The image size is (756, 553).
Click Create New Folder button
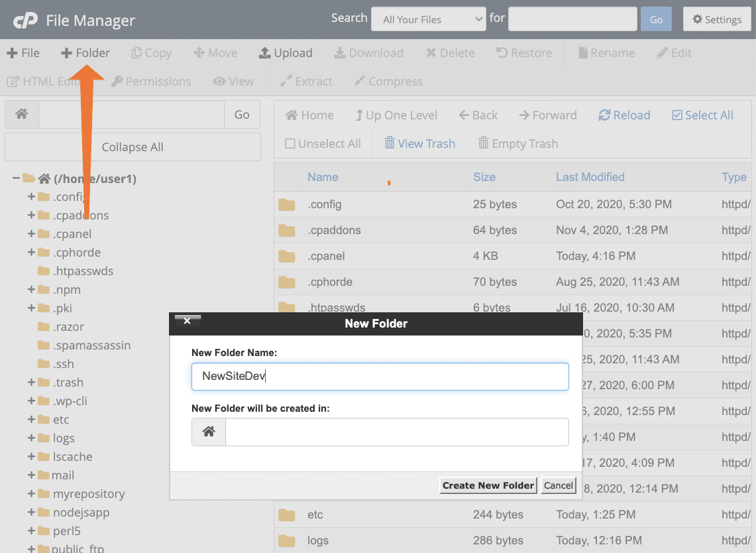point(488,485)
